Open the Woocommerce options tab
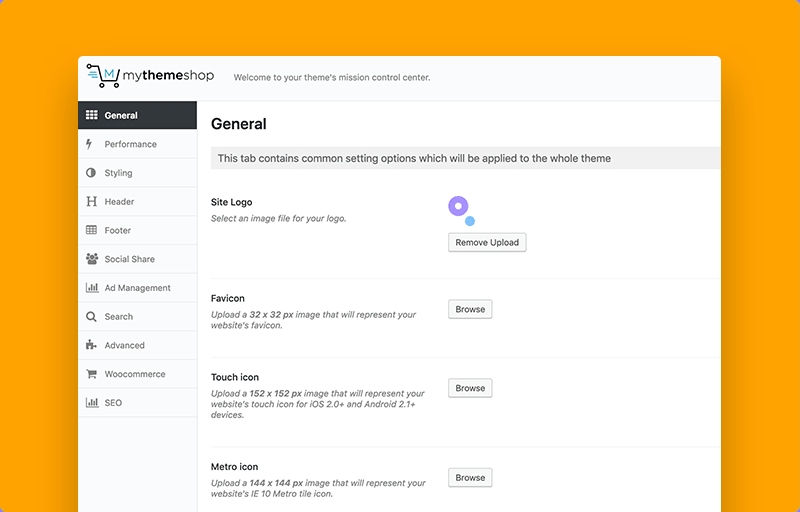800x512 pixels. click(137, 374)
